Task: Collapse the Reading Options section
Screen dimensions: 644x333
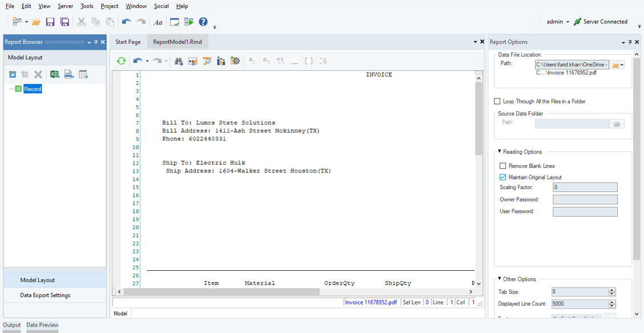Action: coord(500,152)
